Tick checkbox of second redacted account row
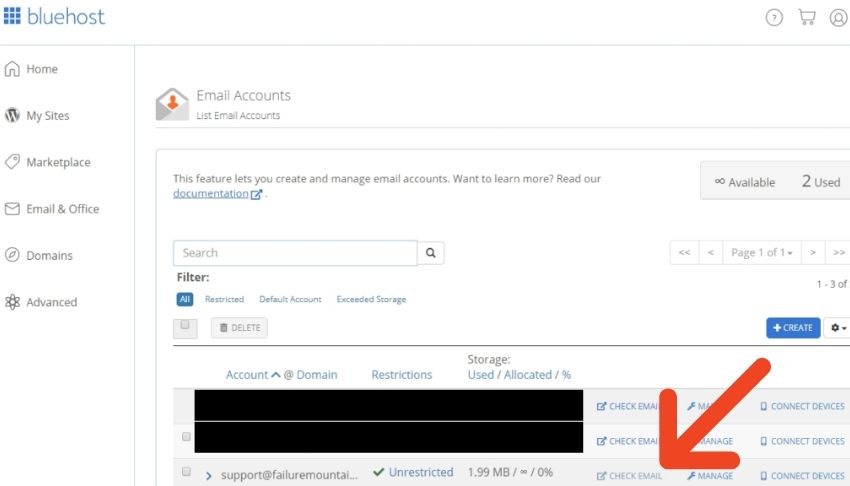The image size is (850, 486). pos(186,437)
